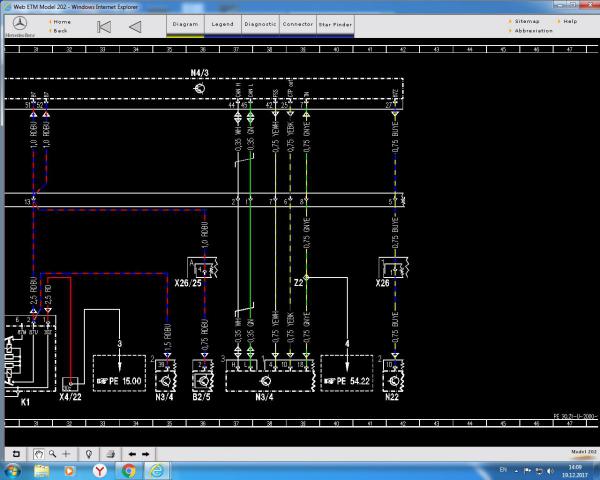Activate the magnifier zoom tool
The image size is (600, 480).
coord(52,453)
